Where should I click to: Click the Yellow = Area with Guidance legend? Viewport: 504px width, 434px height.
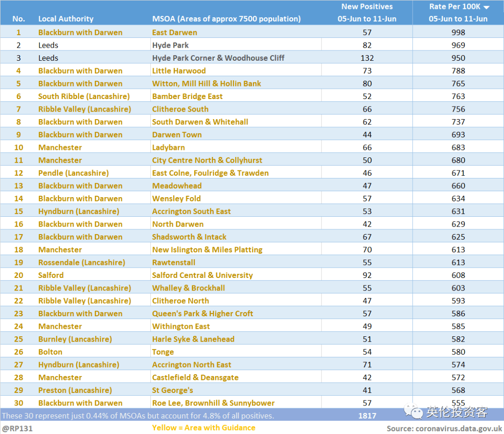pyautogui.click(x=203, y=427)
